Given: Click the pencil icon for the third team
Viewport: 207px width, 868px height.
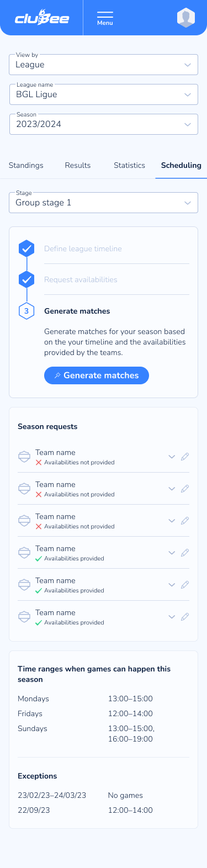Looking at the screenshot, I should coord(185,521).
